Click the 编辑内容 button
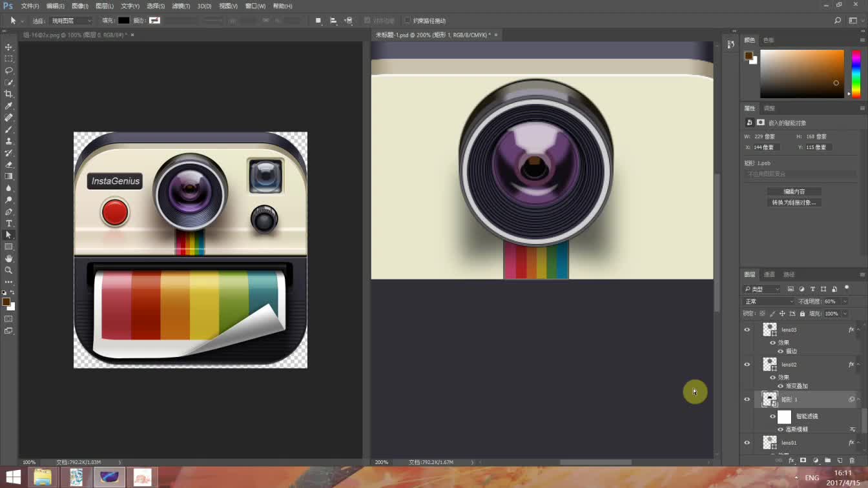868x488 pixels. pyautogui.click(x=794, y=192)
